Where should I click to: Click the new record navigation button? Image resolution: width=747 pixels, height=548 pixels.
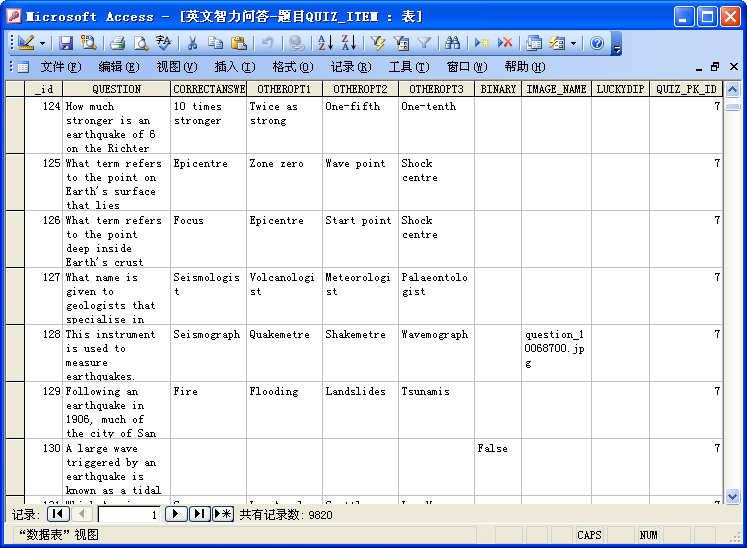(223, 514)
